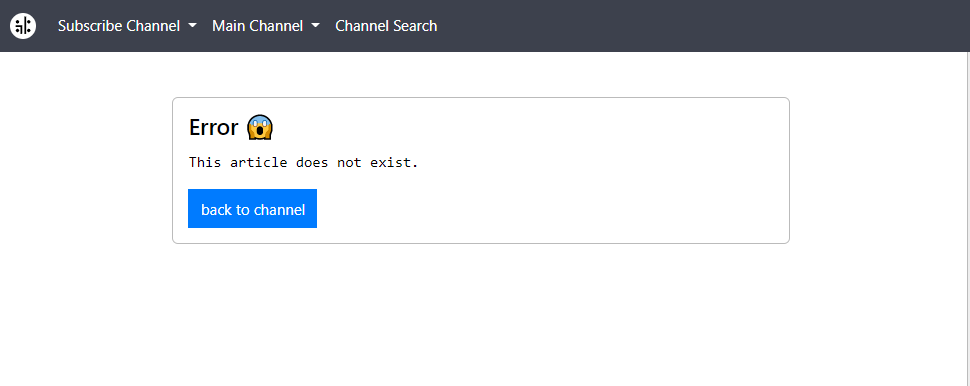Viewport: 970px width, 386px height.
Task: Open the Subscribe Channel dropdown menu
Action: tap(127, 26)
